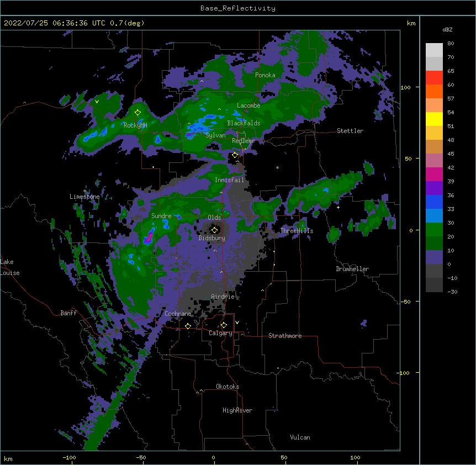Click the 100 tick on the right vertical axis
The width and height of the screenshot is (476, 465).
[405, 87]
